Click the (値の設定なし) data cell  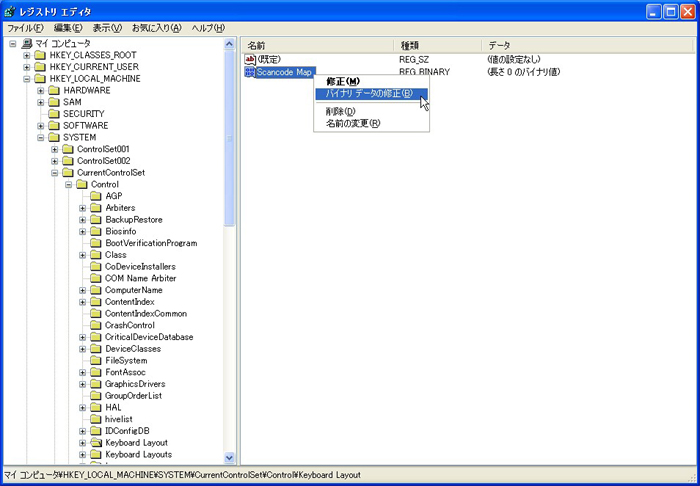tap(514, 59)
